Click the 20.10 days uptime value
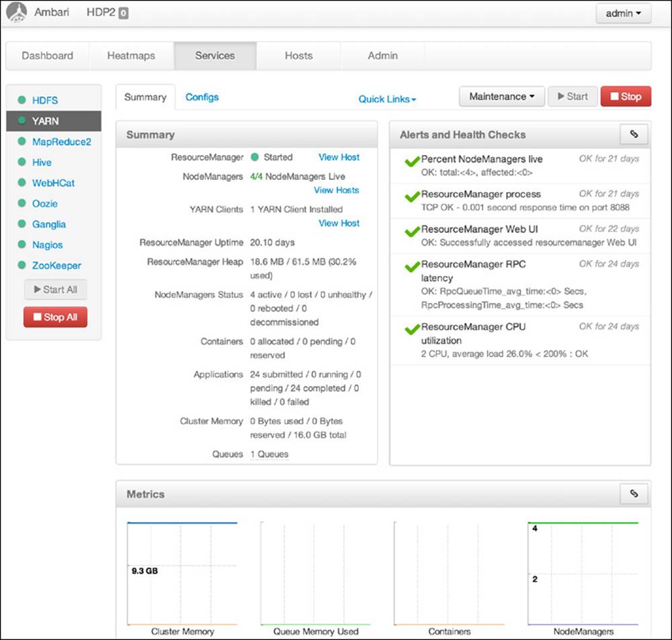This screenshot has width=672, height=640. 272,242
